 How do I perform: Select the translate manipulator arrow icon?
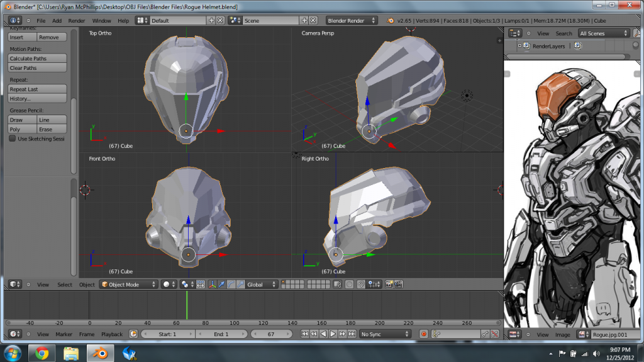pos(221,285)
